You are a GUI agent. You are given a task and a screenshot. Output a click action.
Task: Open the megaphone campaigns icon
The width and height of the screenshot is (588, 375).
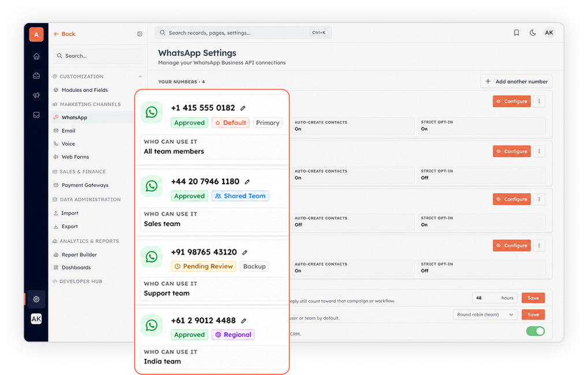(36, 95)
